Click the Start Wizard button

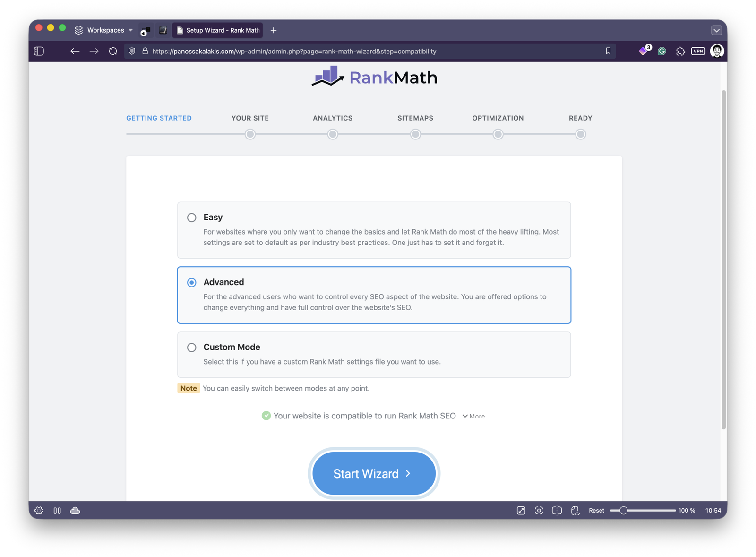click(x=374, y=473)
